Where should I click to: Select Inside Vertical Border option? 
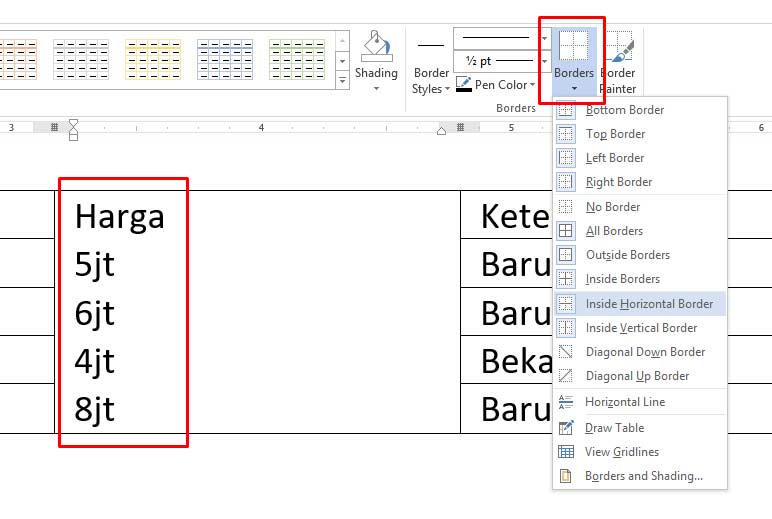pos(640,328)
